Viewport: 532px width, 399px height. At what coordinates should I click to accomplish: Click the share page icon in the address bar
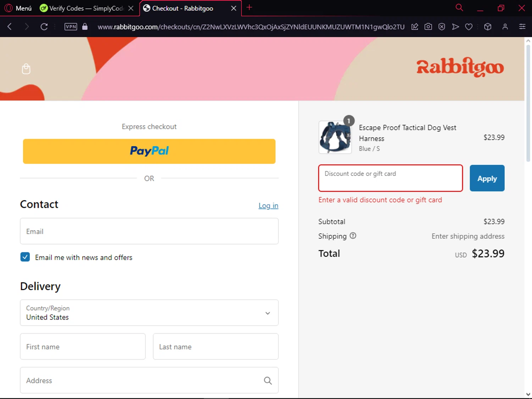pos(415,27)
